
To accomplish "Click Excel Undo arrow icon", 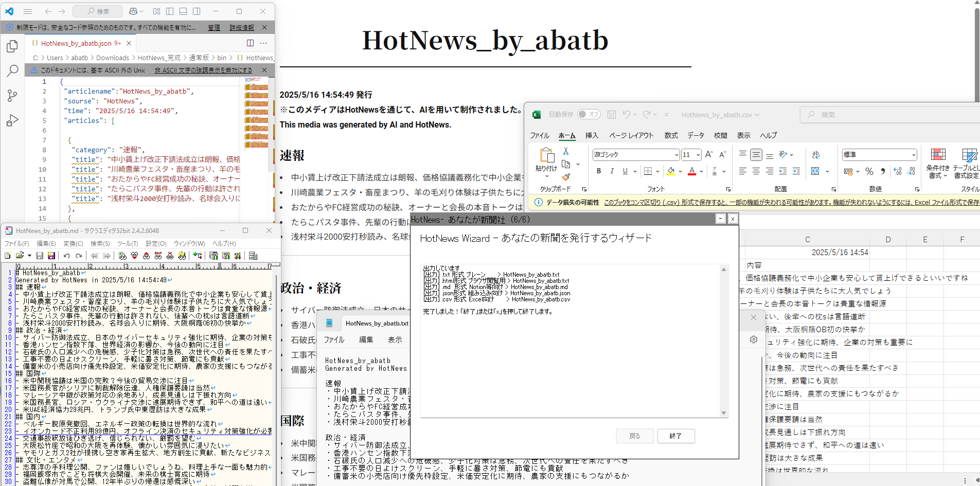I will click(x=626, y=114).
